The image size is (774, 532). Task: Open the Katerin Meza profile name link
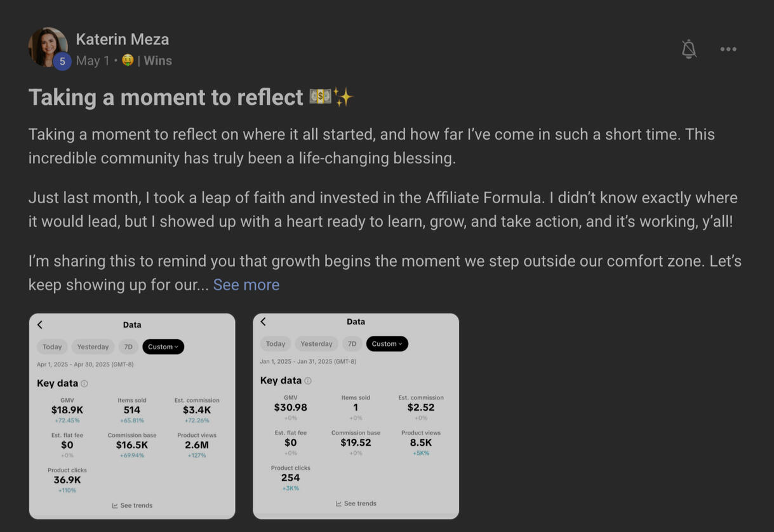click(123, 39)
